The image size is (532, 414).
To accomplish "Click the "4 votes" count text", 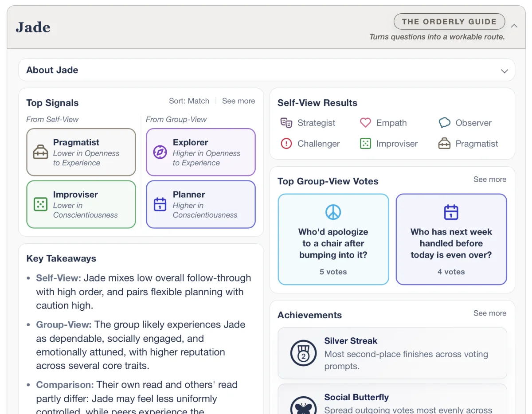I will click(451, 272).
